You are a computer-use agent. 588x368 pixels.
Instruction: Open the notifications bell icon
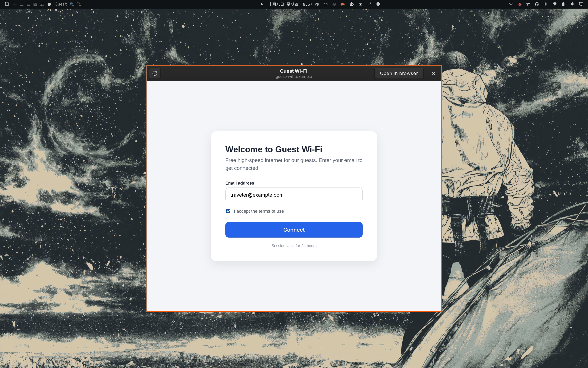tap(572, 4)
